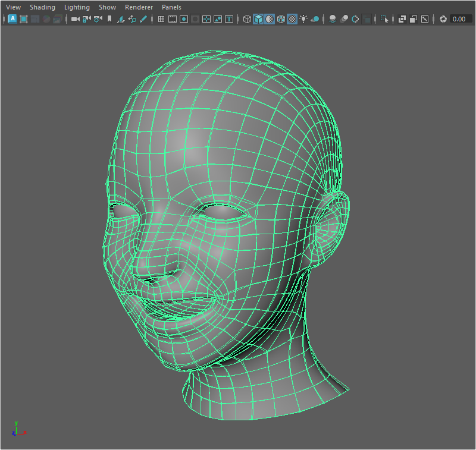Toggle Isolate Select in viewport

[x=384, y=19]
